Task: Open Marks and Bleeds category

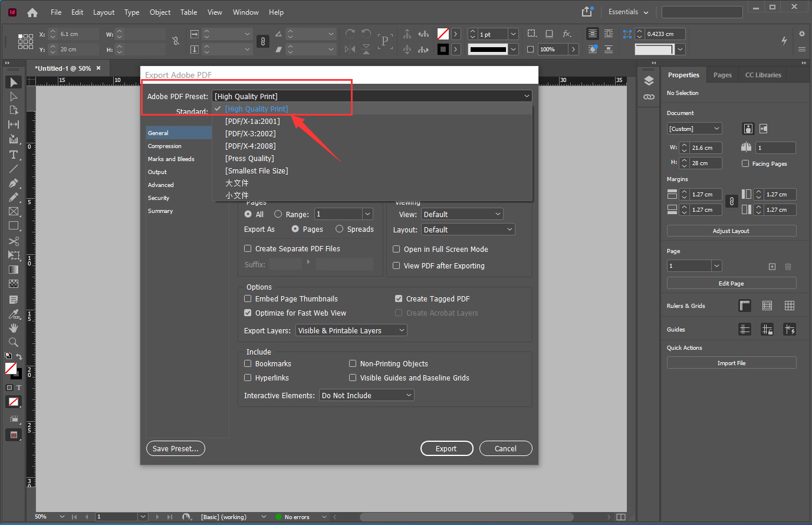Action: [x=171, y=159]
